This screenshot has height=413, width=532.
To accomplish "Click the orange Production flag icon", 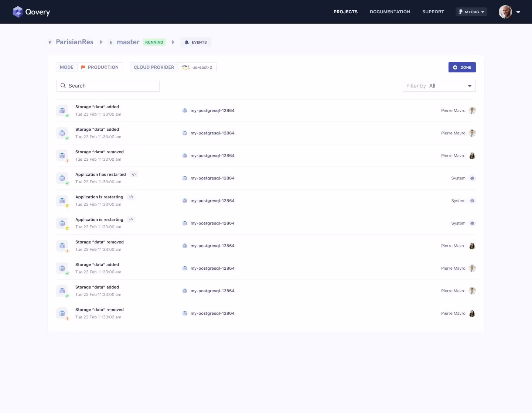I will (x=83, y=67).
